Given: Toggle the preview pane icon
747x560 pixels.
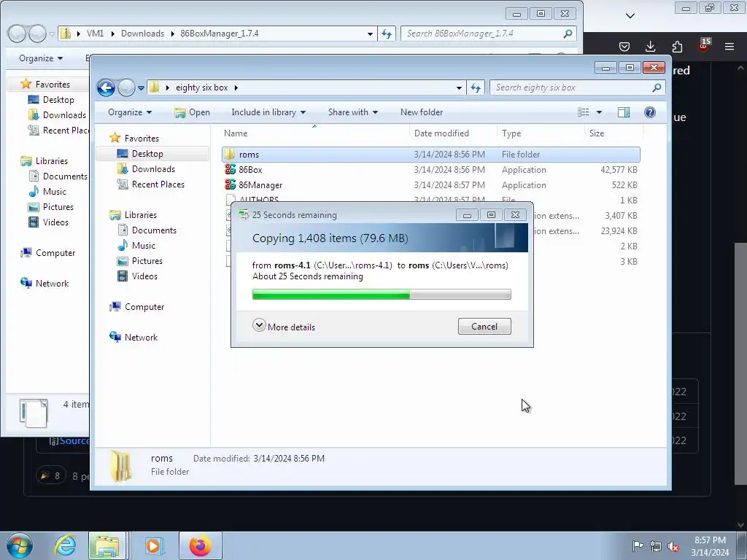Looking at the screenshot, I should [x=624, y=112].
